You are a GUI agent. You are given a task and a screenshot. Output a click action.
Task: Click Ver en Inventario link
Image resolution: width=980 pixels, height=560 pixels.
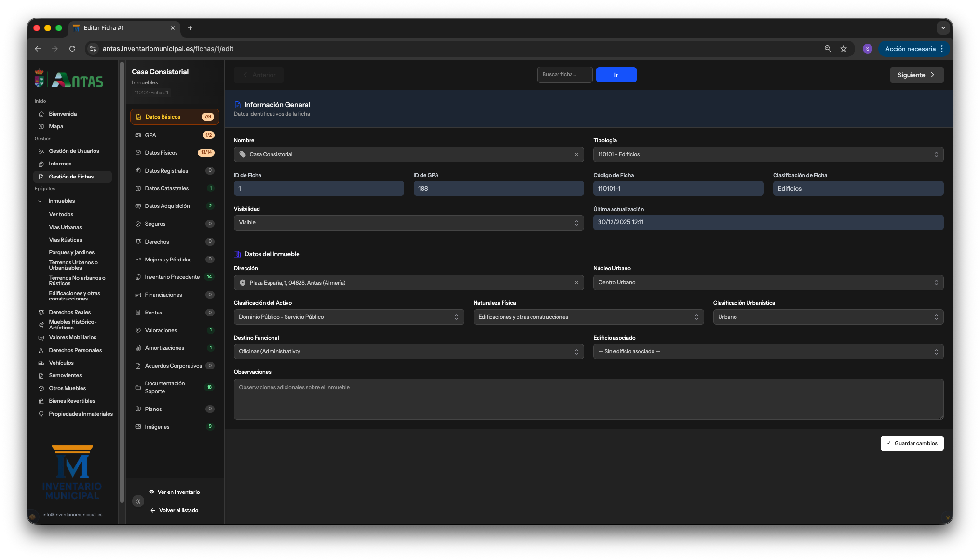[175, 492]
